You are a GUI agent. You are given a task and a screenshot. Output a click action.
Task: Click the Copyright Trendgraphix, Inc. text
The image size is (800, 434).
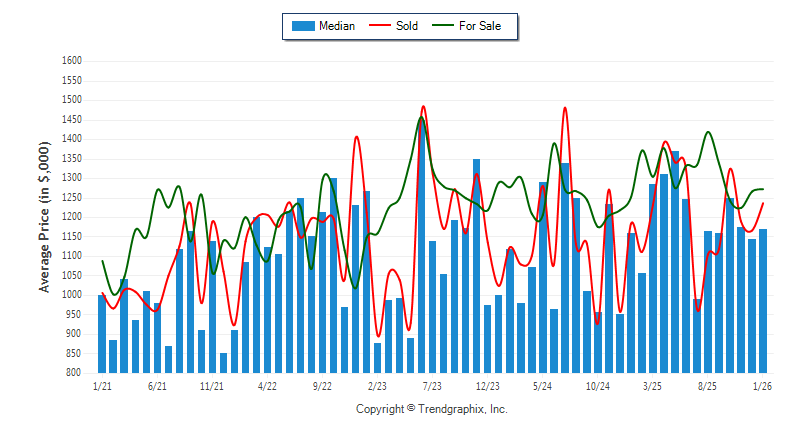pyautogui.click(x=432, y=409)
